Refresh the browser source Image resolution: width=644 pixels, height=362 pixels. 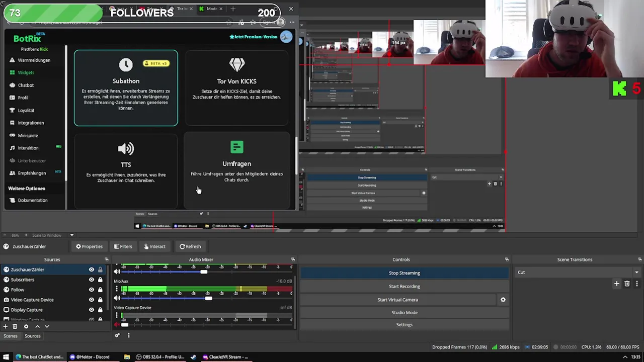pyautogui.click(x=190, y=246)
